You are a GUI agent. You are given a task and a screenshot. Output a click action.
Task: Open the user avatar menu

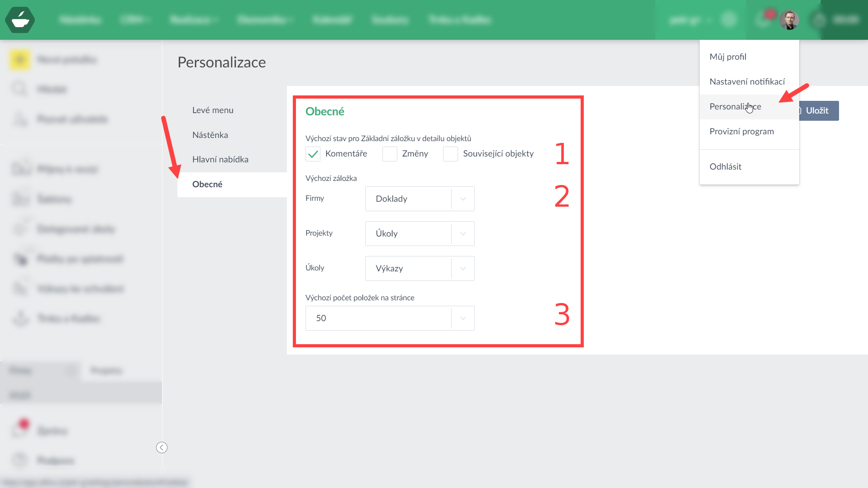pyautogui.click(x=789, y=20)
